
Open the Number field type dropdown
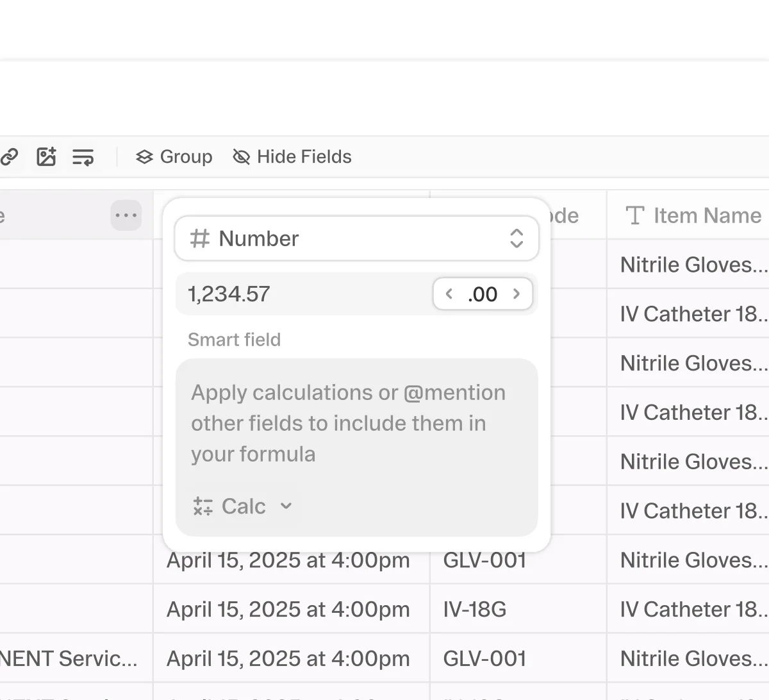(x=356, y=238)
